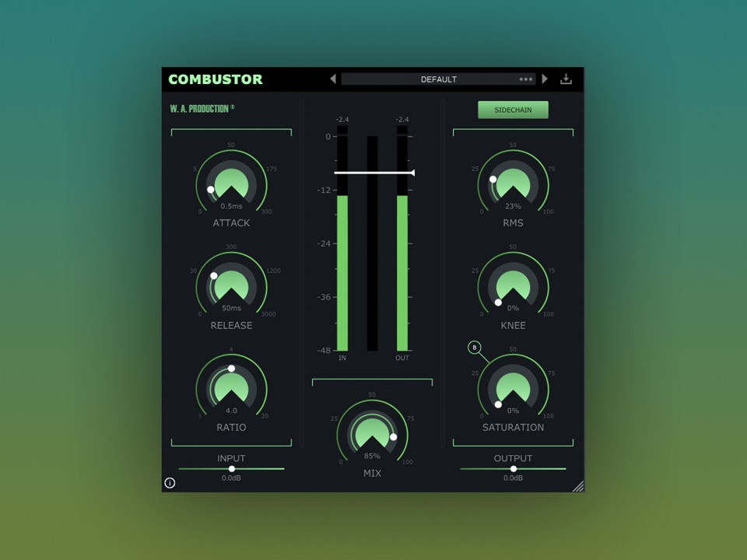Click the OUTPUT gain slider handle
The width and height of the screenshot is (747, 560).
click(x=514, y=469)
